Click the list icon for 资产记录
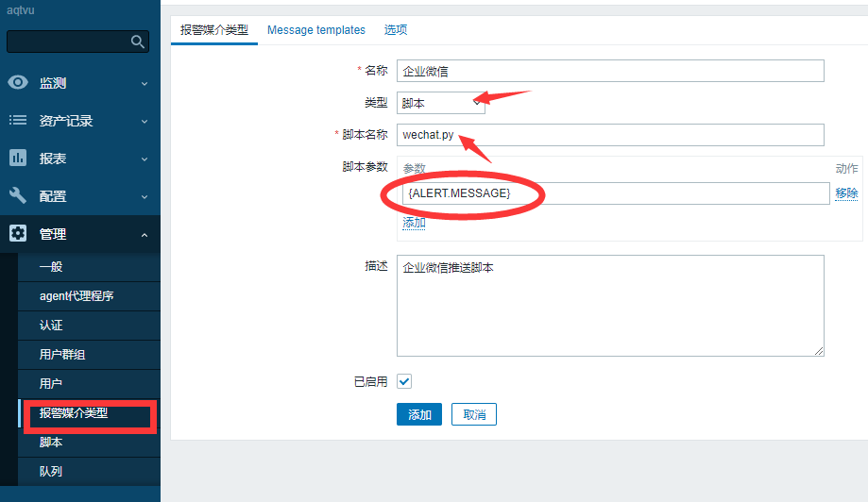Screen dimensions: 868x502 18,120
